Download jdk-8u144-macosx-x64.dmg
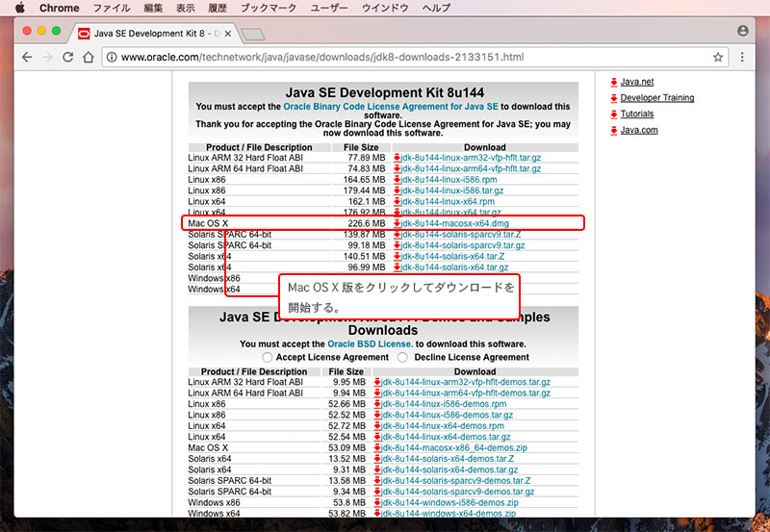This screenshot has height=532, width=770. 454,223
